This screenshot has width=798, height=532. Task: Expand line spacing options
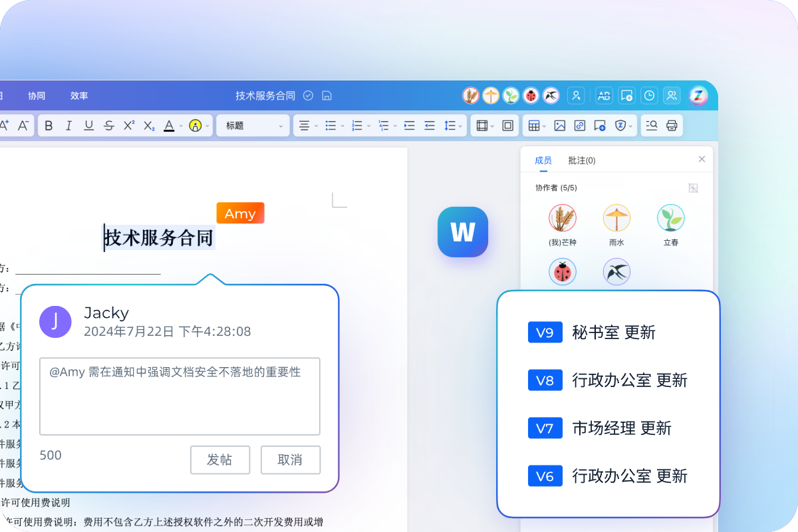460,126
